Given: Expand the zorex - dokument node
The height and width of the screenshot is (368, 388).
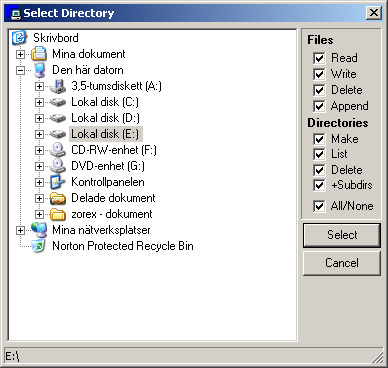Looking at the screenshot, I should tap(39, 214).
